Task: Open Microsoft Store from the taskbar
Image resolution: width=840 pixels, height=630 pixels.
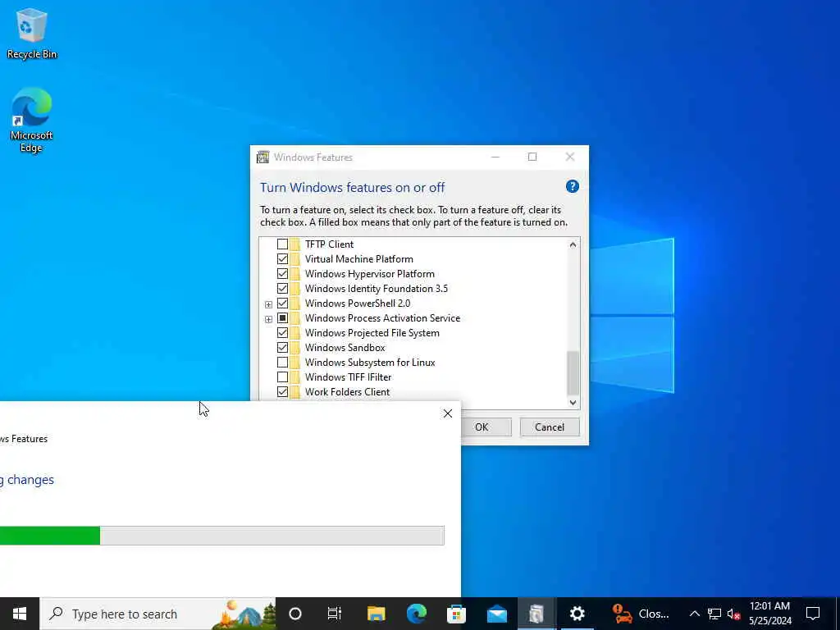Action: click(x=456, y=614)
